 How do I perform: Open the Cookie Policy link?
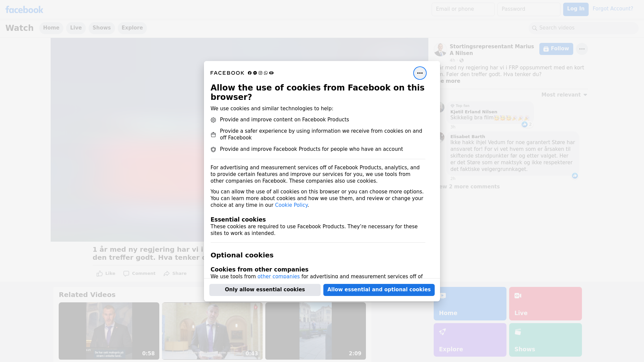291,205
